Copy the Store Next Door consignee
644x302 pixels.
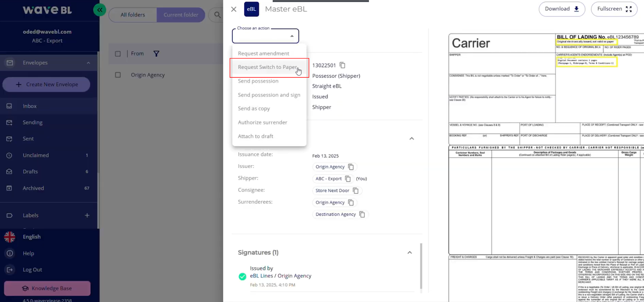tap(356, 190)
